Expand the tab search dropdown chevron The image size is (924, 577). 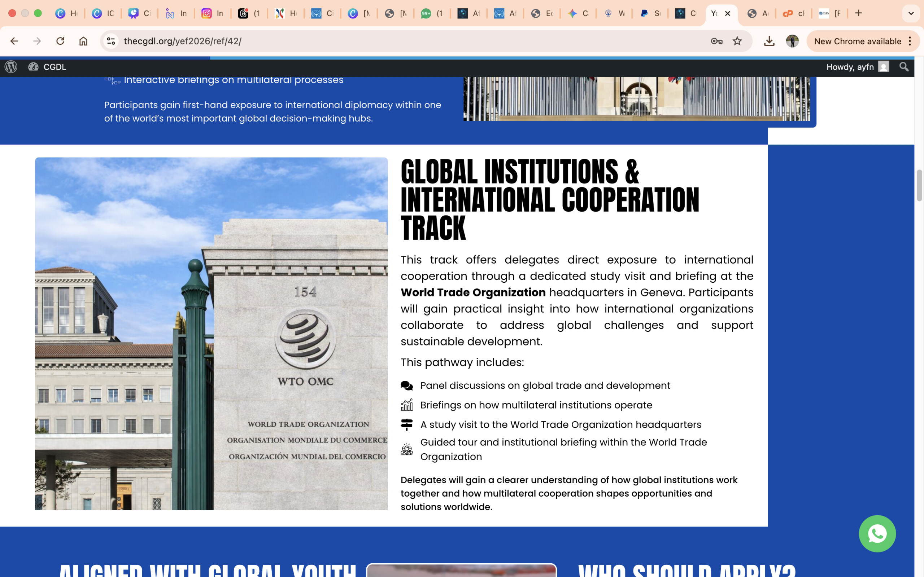[911, 13]
